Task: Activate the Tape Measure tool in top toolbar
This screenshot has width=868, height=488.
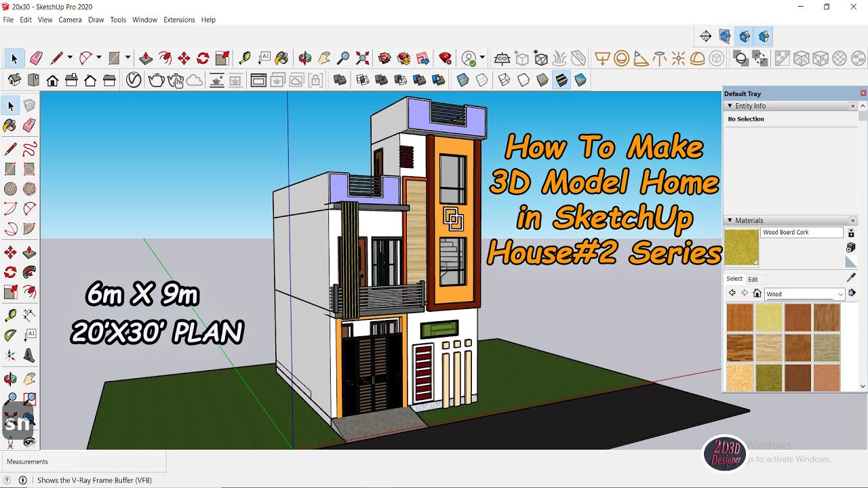Action: (245, 58)
